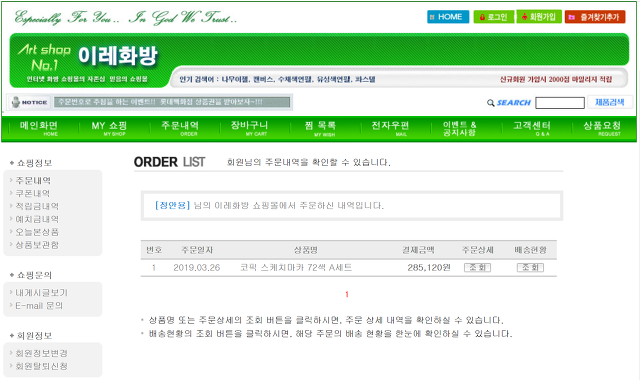Click popular search keyword 수채색연필

pos(295,80)
